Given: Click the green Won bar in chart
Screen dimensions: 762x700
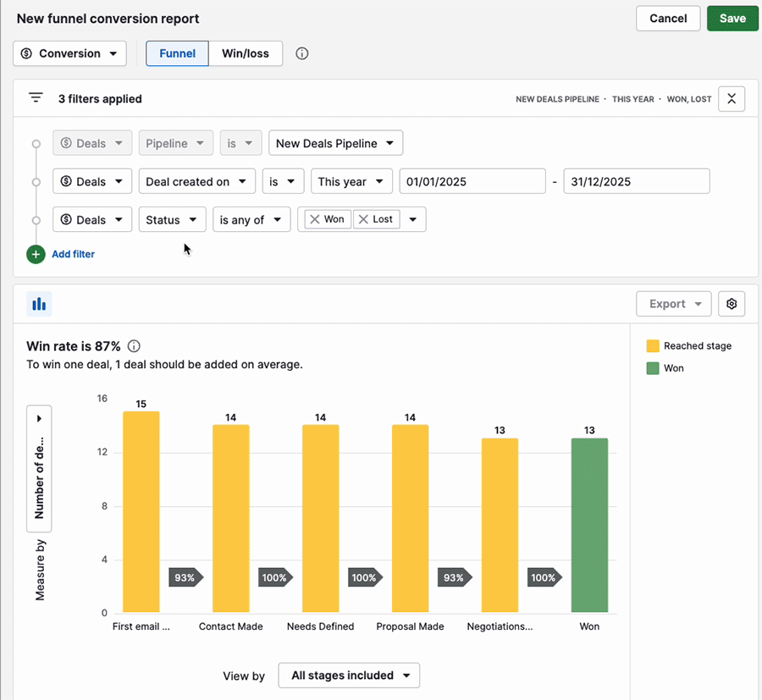Looking at the screenshot, I should (589, 525).
